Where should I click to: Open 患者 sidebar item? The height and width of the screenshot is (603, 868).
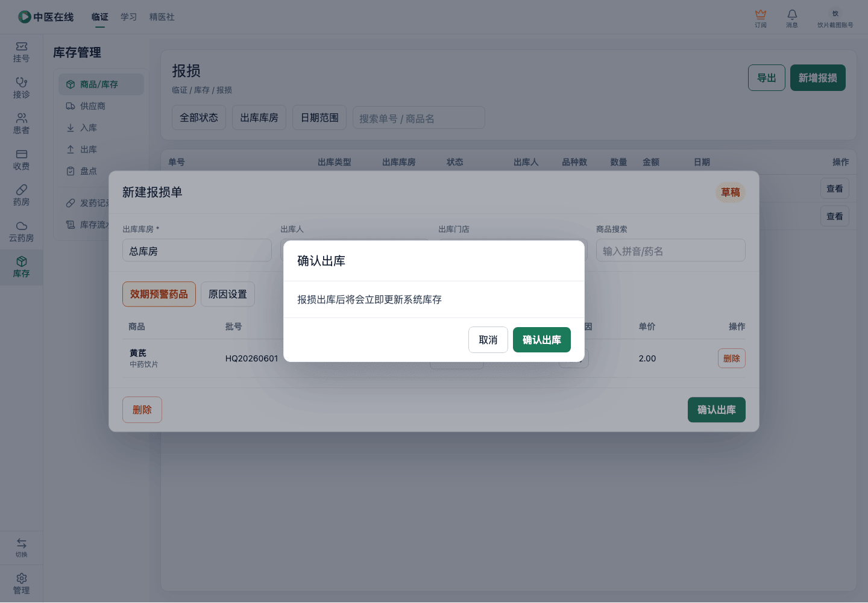point(22,124)
